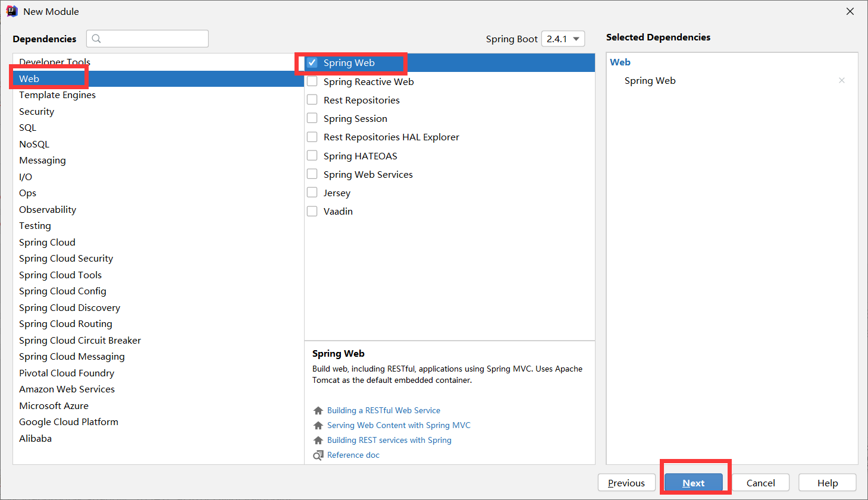Choose the Security category
Viewport: 868px width, 500px height.
pos(158,111)
